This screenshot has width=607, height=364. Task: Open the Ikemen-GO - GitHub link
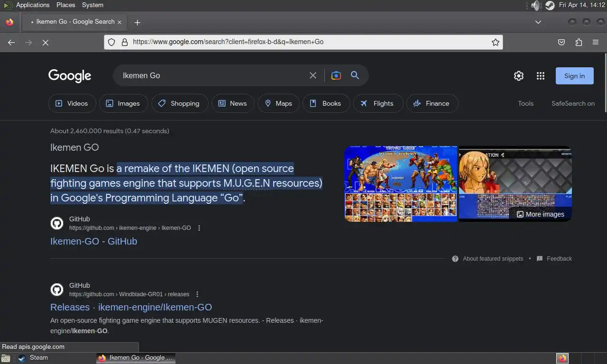(93, 241)
